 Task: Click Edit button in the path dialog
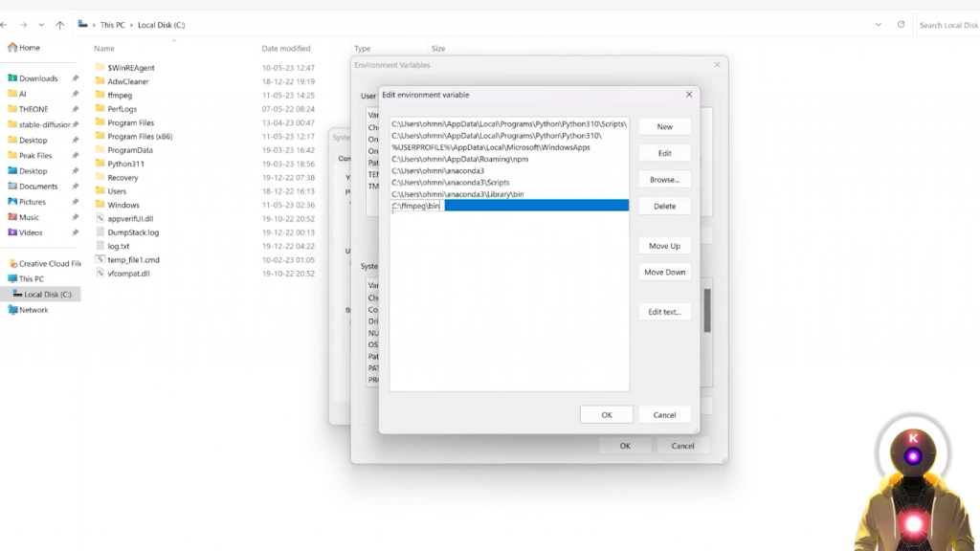[664, 153]
